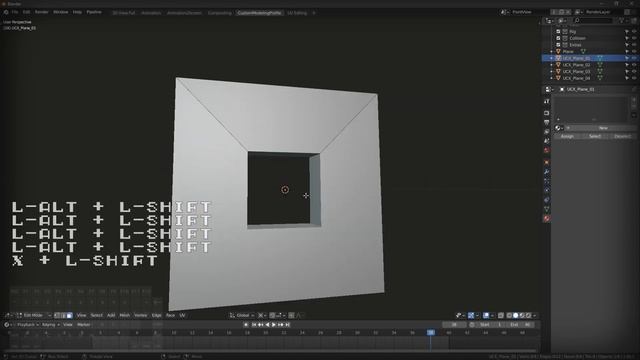Select material preview shading
640x360 pixels.
pyautogui.click(x=522, y=315)
